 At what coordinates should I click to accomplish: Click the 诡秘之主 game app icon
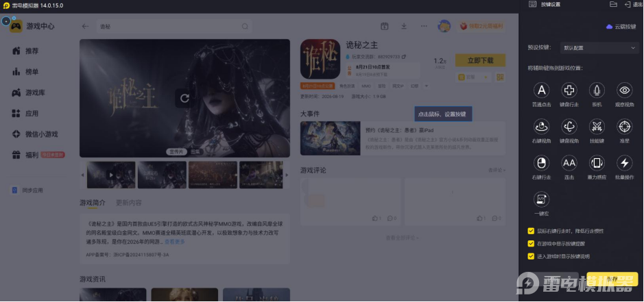click(320, 59)
